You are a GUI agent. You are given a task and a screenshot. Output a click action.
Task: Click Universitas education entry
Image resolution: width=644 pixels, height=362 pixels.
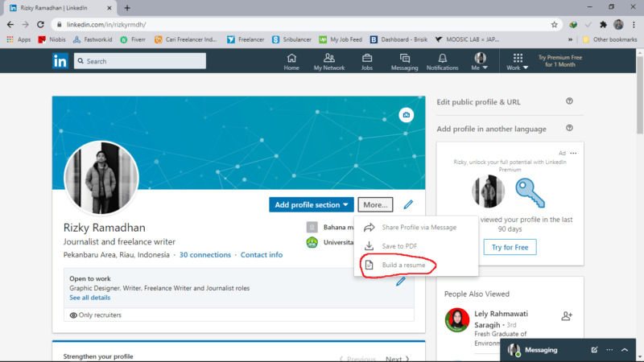tap(331, 242)
